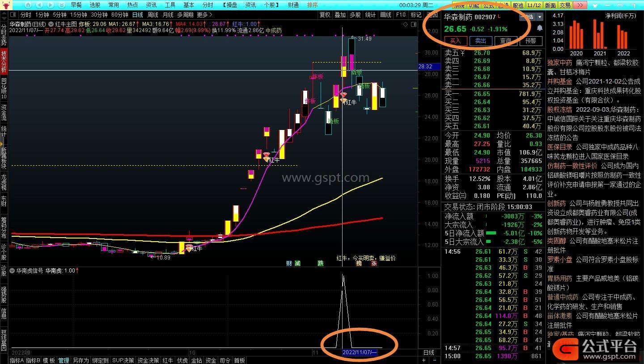The height and width of the screenshot is (364, 644).
Task: Click the 财 info marker under chart
Action: click(289, 264)
